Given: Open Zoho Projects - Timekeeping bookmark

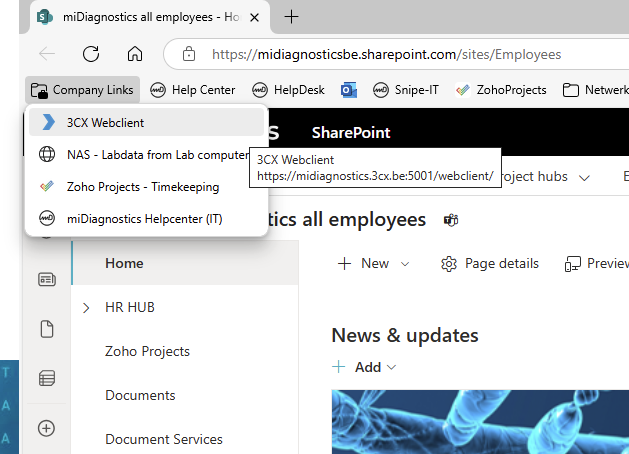Looking at the screenshot, I should (146, 187).
